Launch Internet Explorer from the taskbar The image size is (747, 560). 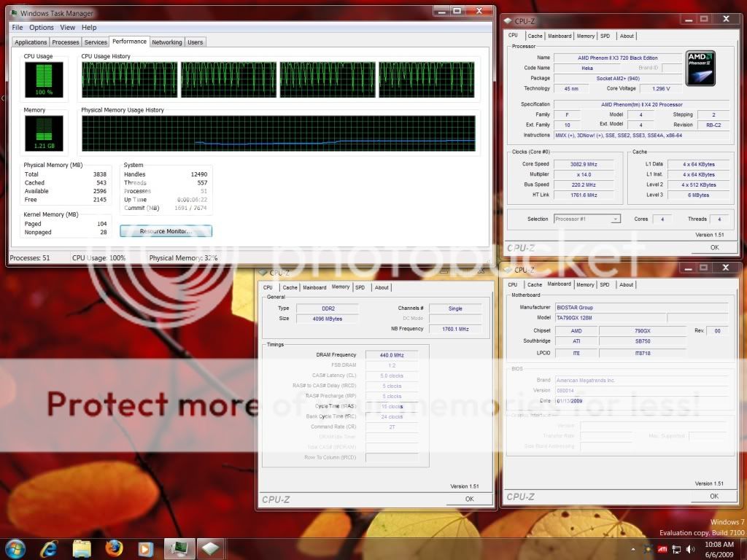tap(50, 548)
